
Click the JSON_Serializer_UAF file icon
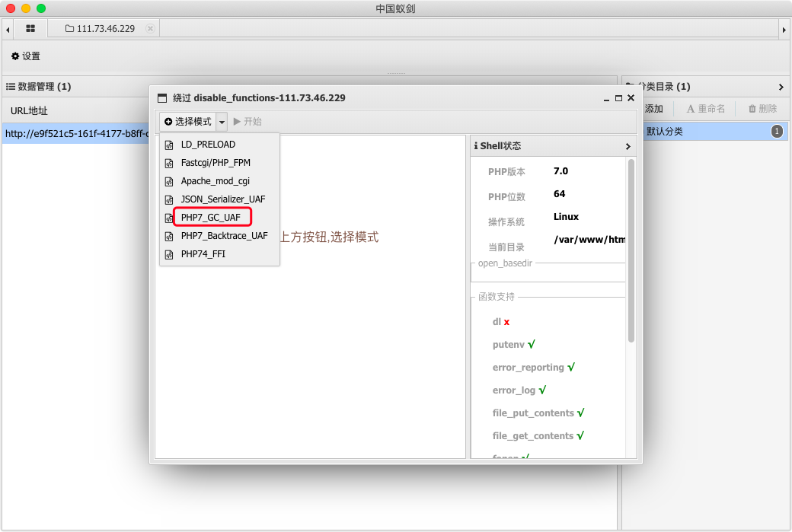(169, 199)
